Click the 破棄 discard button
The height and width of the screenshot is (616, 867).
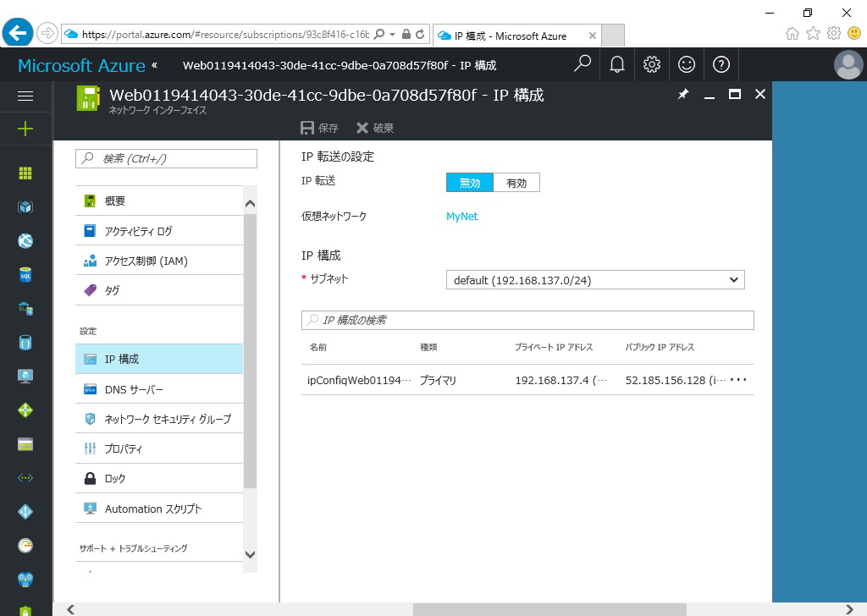point(375,128)
